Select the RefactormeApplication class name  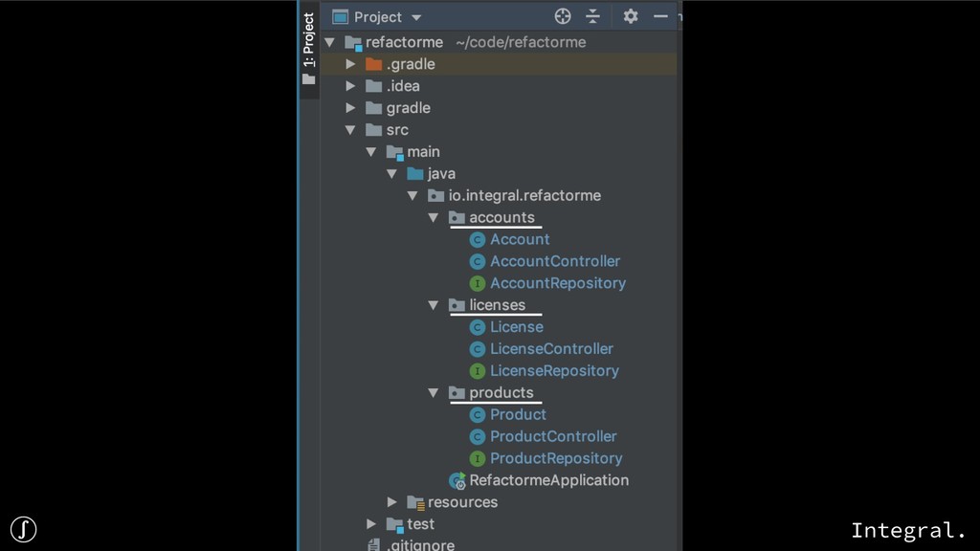click(549, 480)
